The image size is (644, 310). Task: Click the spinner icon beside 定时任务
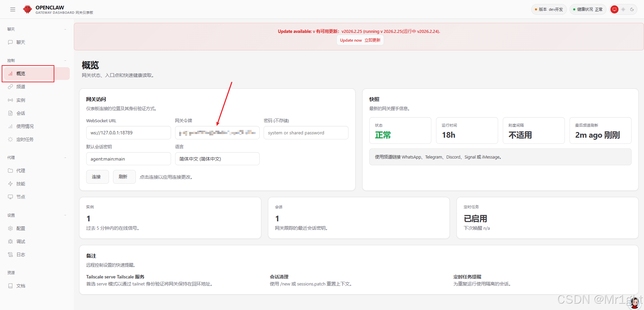10,139
